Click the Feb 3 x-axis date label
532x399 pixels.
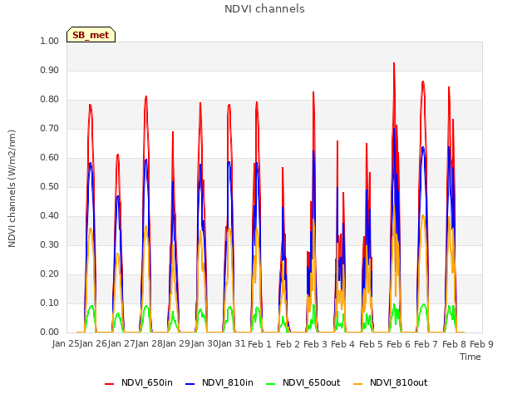coord(315,344)
